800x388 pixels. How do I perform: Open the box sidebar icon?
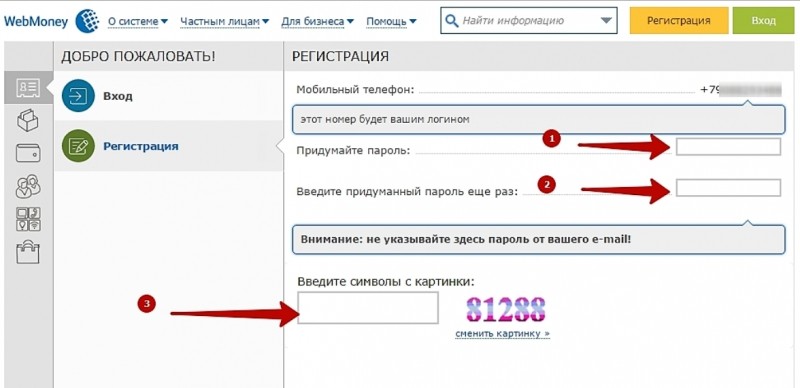coord(28,120)
